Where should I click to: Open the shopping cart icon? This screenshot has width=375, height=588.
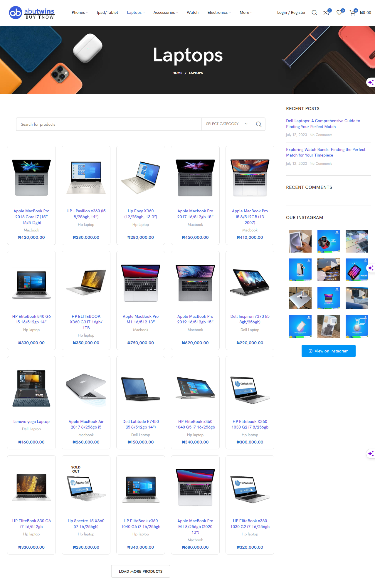(352, 13)
